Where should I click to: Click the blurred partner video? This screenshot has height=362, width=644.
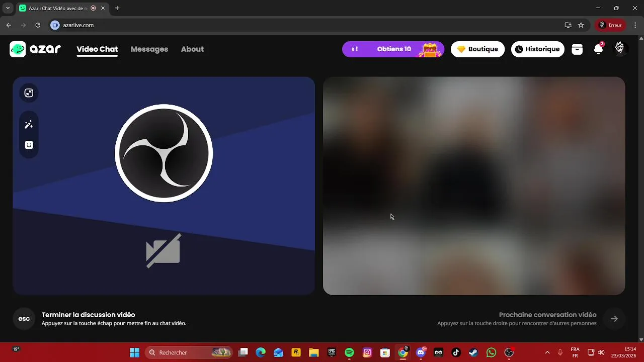pos(474,186)
